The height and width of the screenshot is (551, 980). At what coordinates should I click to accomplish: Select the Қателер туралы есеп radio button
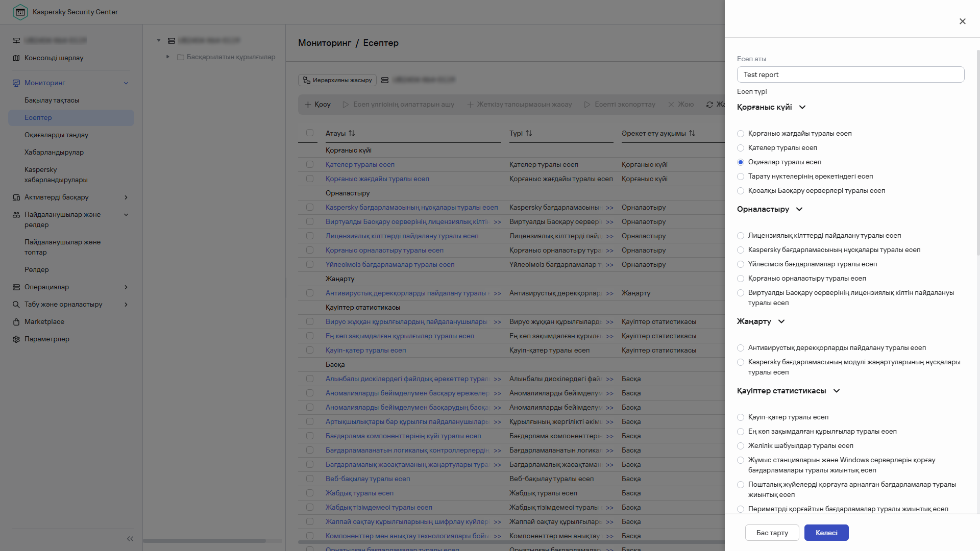pyautogui.click(x=741, y=148)
